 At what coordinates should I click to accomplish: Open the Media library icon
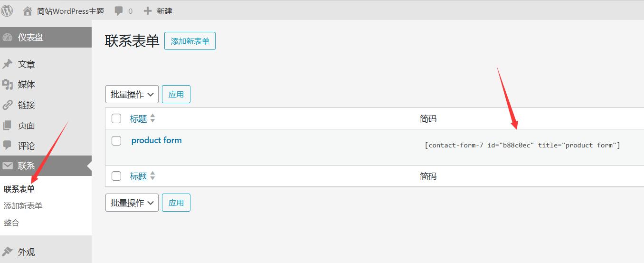(x=8, y=85)
